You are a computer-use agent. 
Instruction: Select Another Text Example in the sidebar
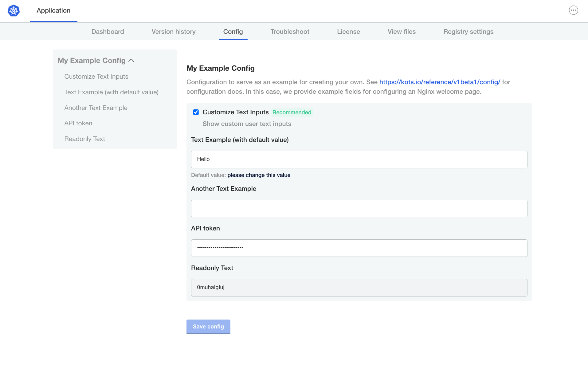pyautogui.click(x=96, y=108)
